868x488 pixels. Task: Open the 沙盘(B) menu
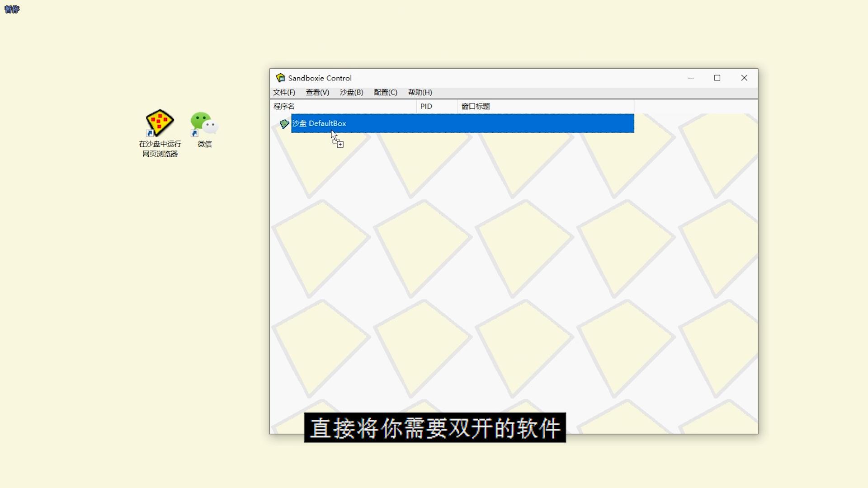pyautogui.click(x=351, y=92)
